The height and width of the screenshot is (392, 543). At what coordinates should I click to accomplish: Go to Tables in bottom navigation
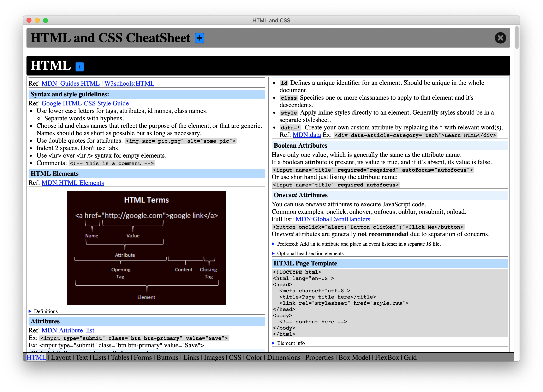coord(120,357)
